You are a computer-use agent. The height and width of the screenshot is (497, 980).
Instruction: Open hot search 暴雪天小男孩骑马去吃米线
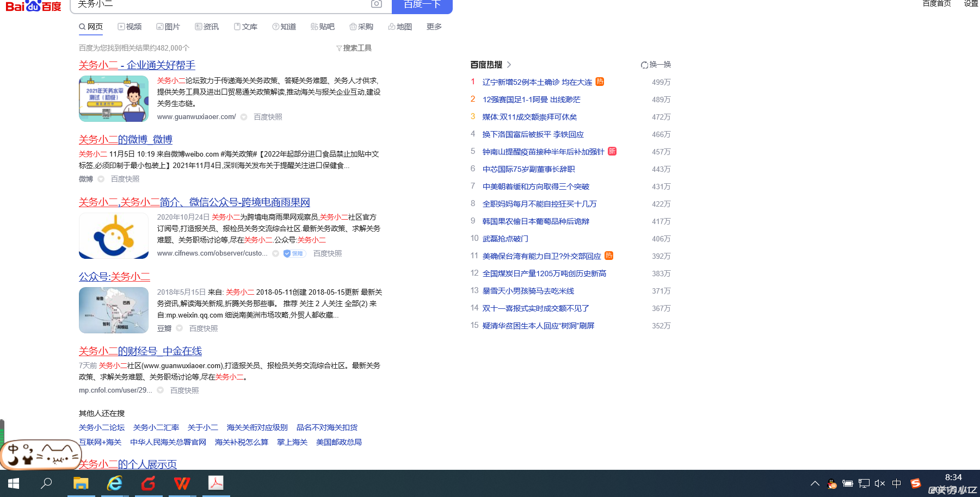click(x=528, y=291)
